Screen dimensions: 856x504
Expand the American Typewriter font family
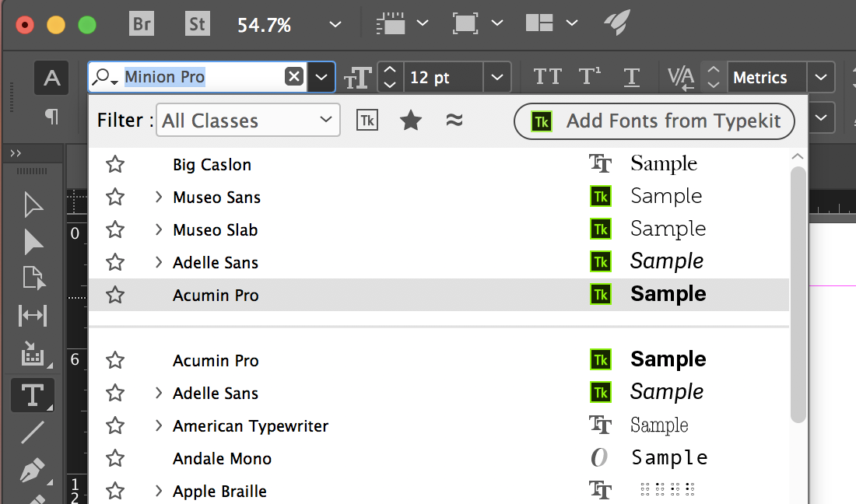(x=159, y=426)
